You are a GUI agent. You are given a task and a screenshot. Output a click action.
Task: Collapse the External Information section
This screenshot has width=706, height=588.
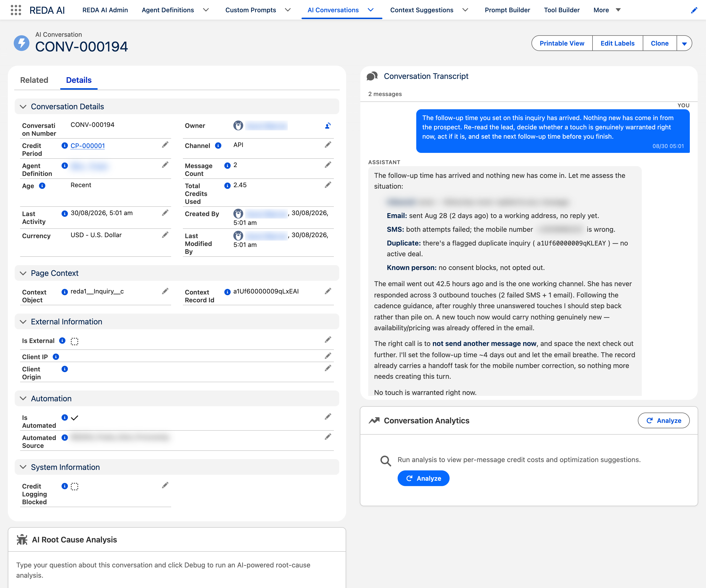coord(23,321)
